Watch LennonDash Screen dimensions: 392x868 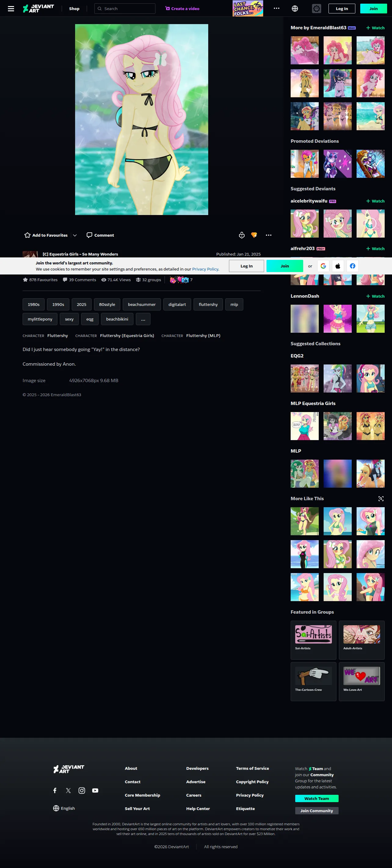point(376,296)
